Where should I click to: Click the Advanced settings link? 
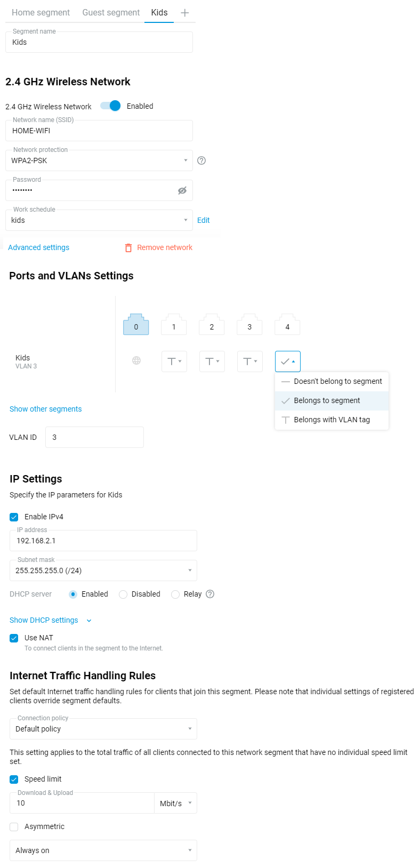[x=38, y=247]
